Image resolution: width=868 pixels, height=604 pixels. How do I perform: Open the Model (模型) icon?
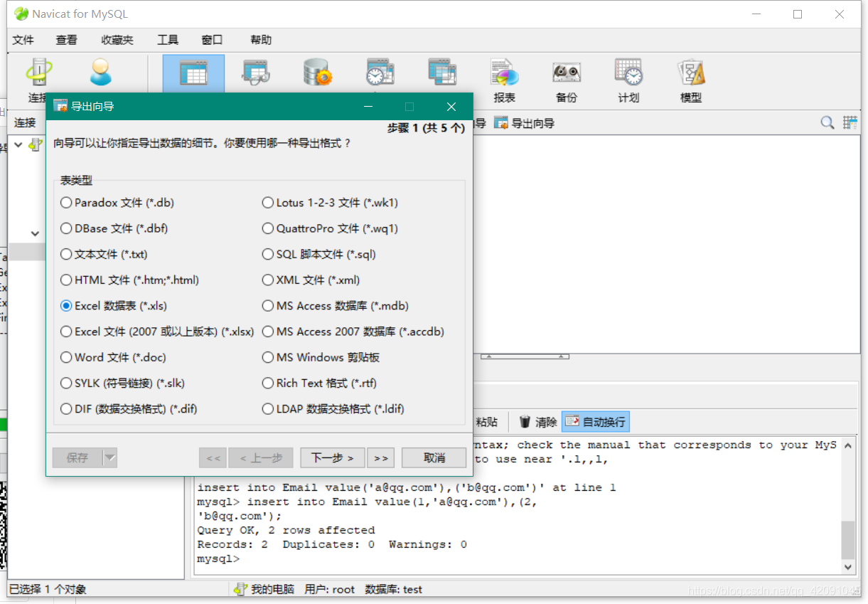pos(691,73)
